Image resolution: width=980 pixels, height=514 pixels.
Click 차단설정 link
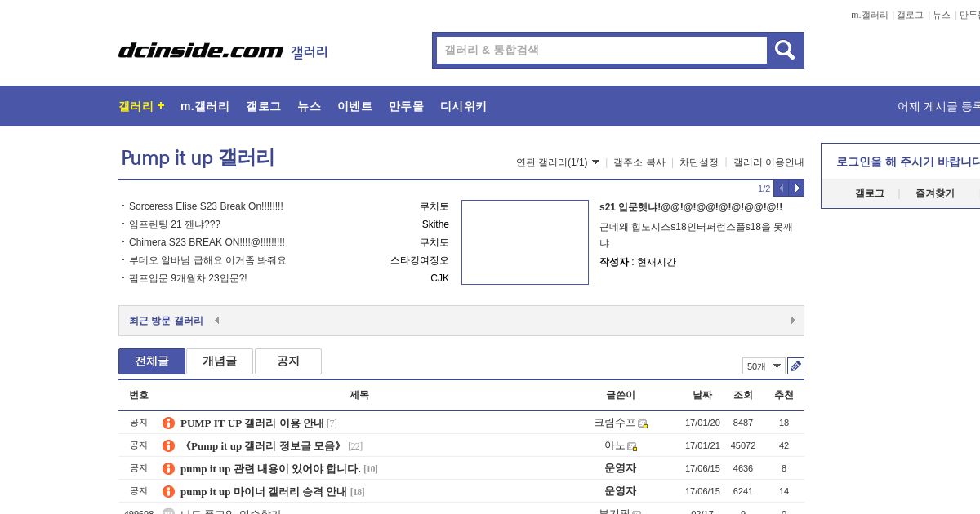(x=699, y=162)
